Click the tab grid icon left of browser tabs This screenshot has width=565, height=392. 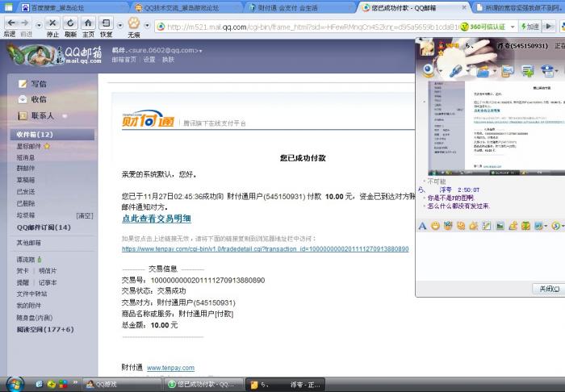8,7
